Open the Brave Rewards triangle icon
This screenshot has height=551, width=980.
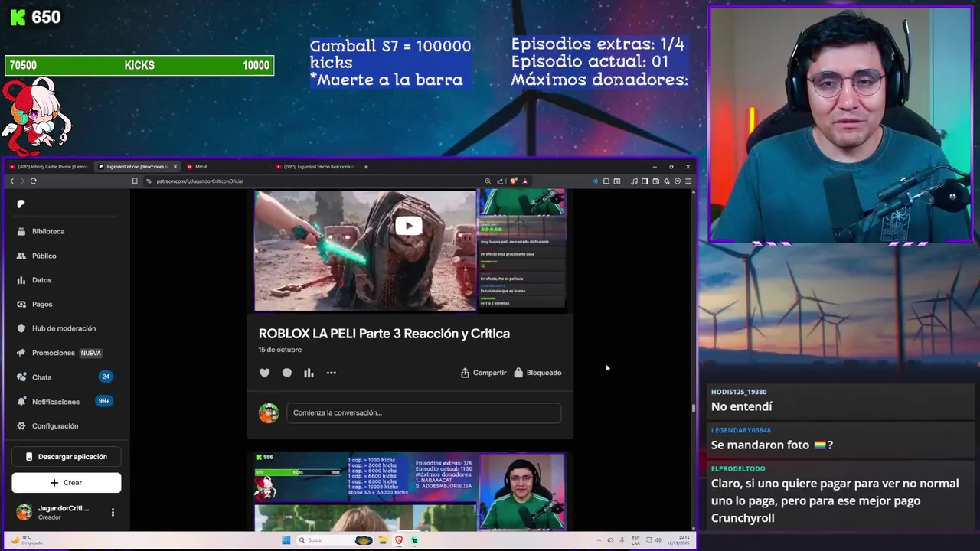(524, 181)
